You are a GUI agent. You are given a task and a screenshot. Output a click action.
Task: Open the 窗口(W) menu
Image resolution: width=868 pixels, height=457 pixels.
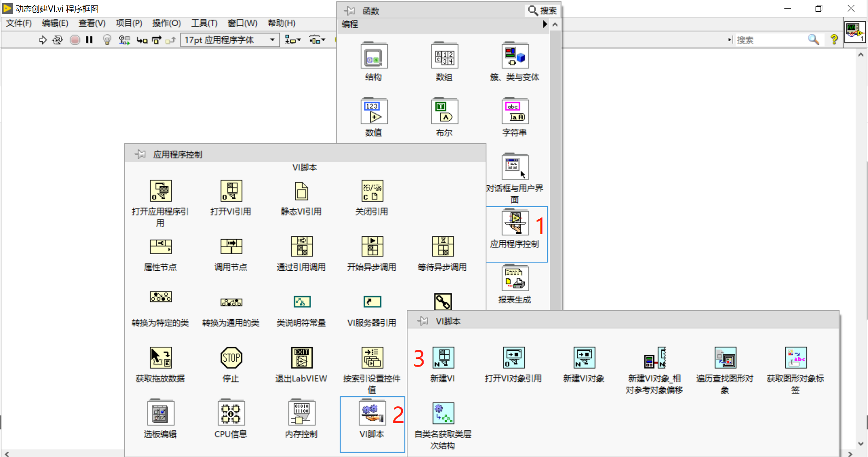pos(242,23)
